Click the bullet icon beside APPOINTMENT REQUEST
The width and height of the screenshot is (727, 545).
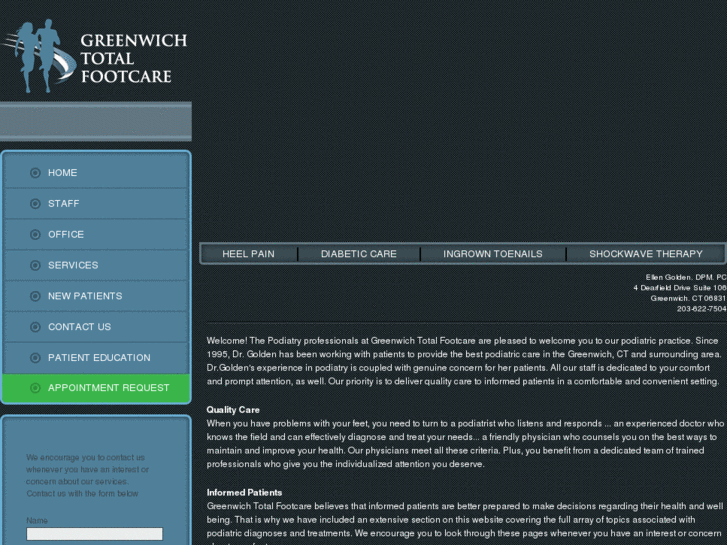pos(35,388)
